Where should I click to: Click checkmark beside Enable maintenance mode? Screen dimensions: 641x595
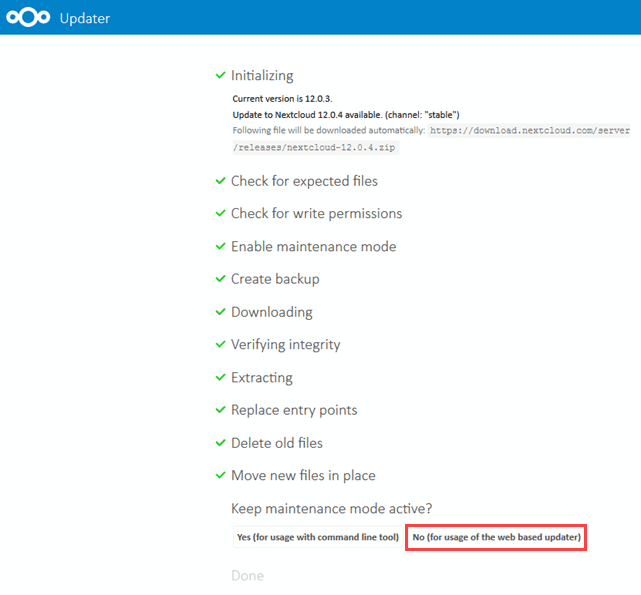point(220,246)
